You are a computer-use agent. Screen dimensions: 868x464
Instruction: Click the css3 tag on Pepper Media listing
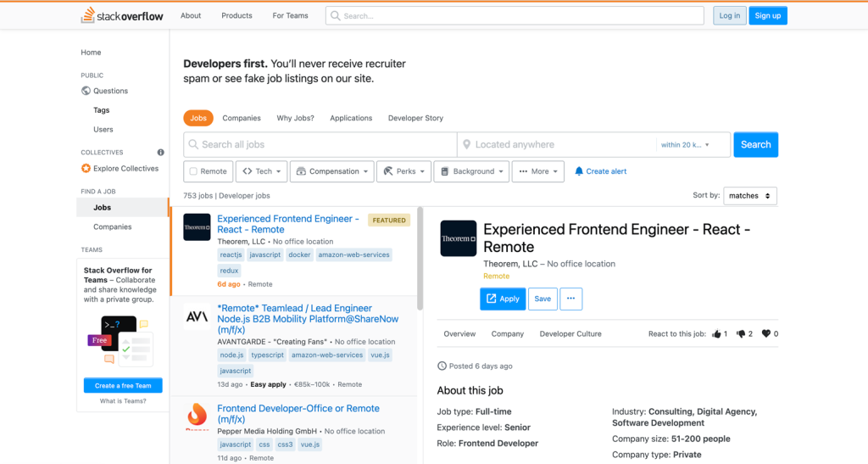click(x=285, y=444)
